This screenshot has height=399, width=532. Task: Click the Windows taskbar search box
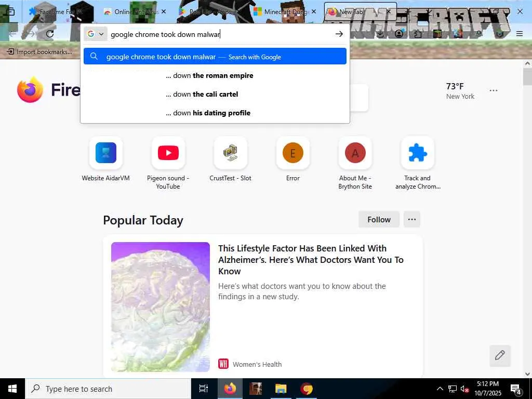click(x=108, y=389)
